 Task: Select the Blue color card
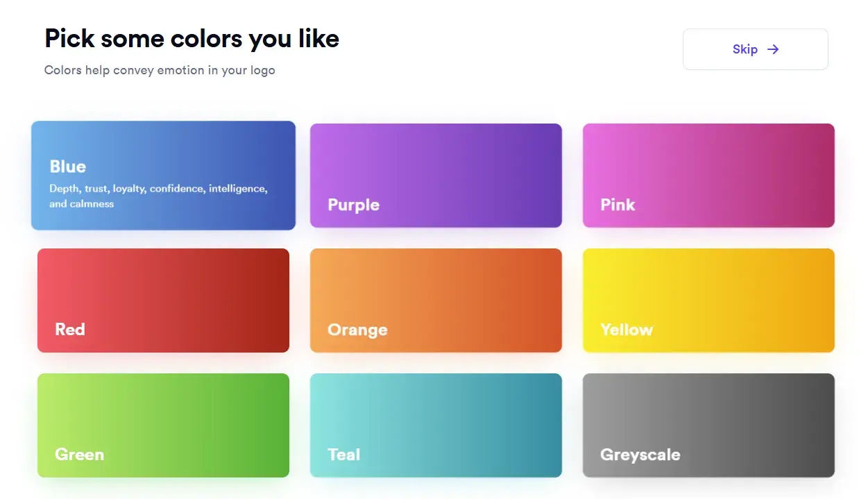click(163, 175)
